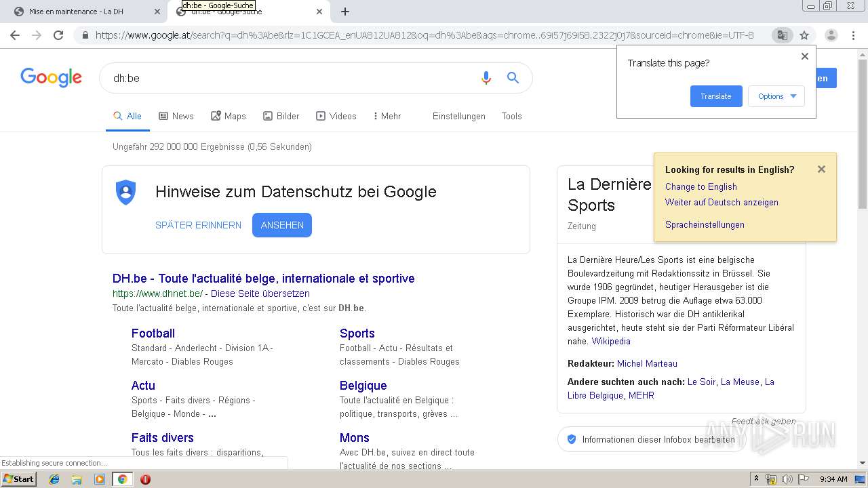
Task: Open the Actu sitelink
Action: pyautogui.click(x=143, y=385)
